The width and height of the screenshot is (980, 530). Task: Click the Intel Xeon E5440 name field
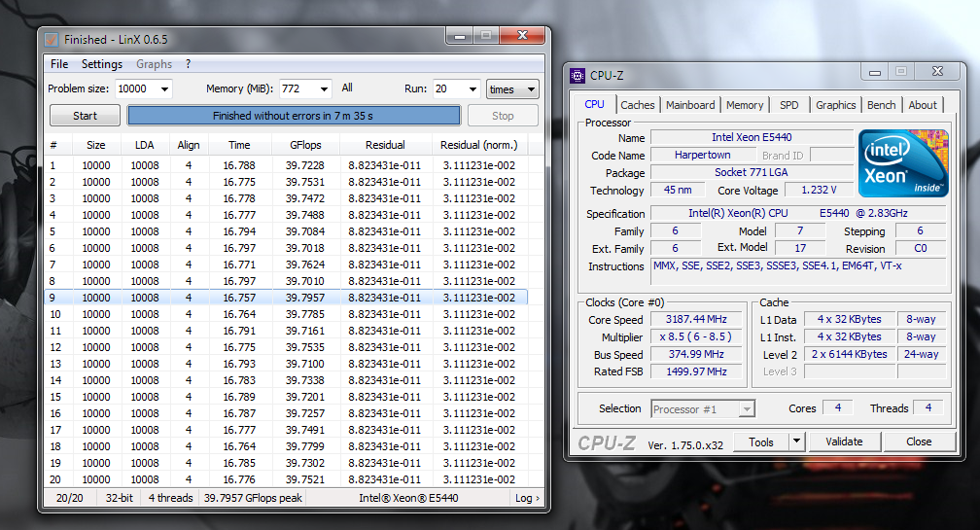pyautogui.click(x=752, y=137)
